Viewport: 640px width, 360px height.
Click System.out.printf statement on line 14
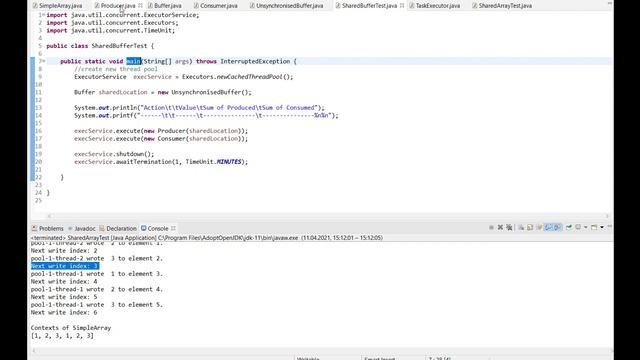(x=206, y=116)
